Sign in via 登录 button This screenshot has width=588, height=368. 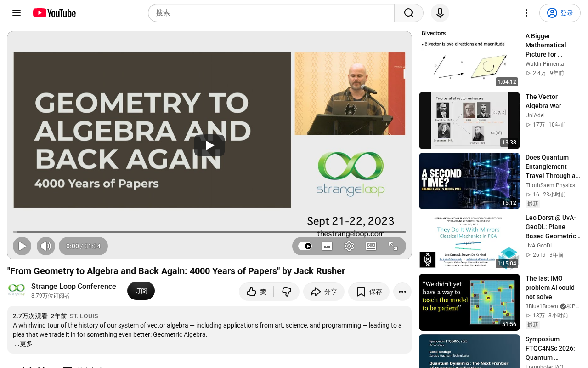(560, 13)
